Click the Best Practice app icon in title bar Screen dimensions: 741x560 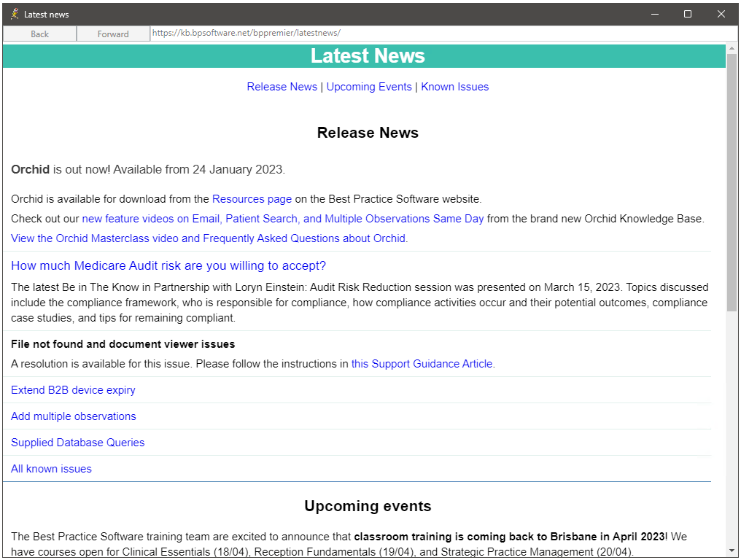coord(15,14)
